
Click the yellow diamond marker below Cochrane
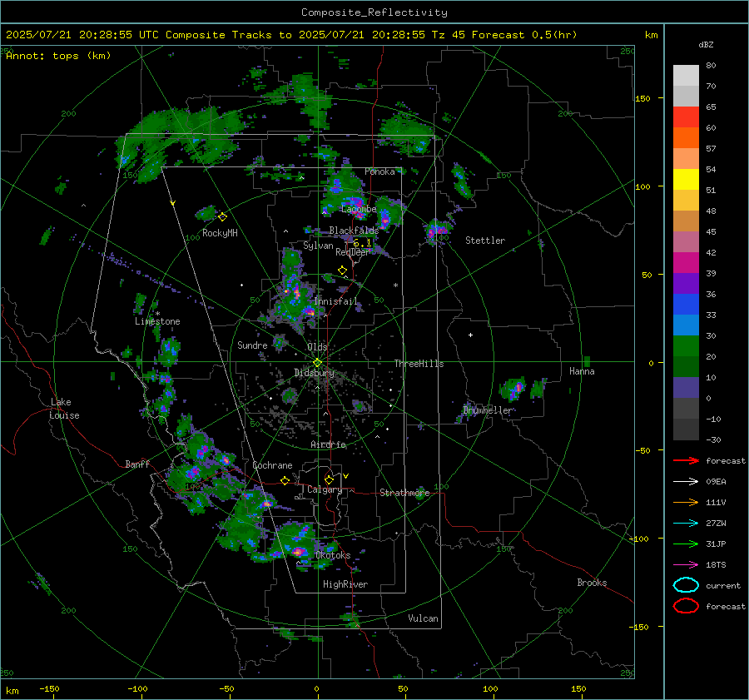pos(285,481)
